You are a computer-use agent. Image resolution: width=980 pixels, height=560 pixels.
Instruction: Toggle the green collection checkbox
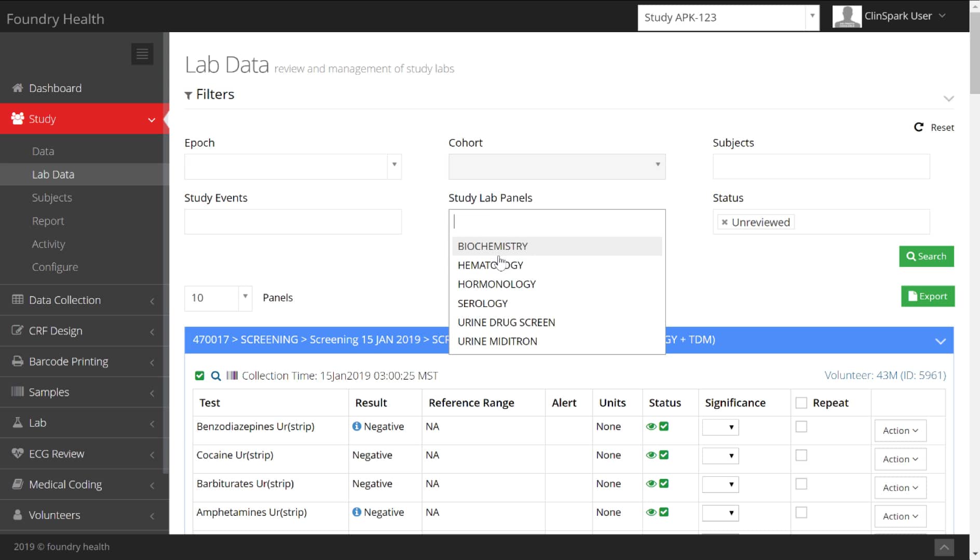click(199, 376)
